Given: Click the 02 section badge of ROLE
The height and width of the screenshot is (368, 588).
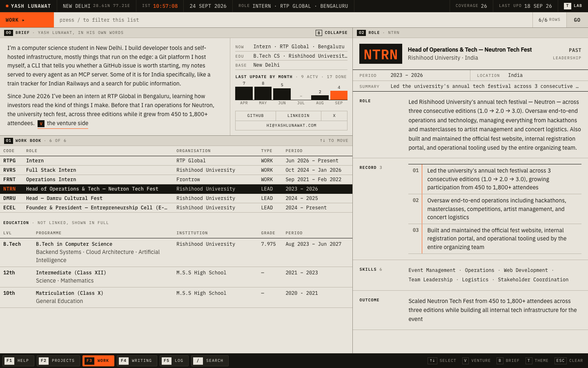Looking at the screenshot, I should tap(361, 33).
